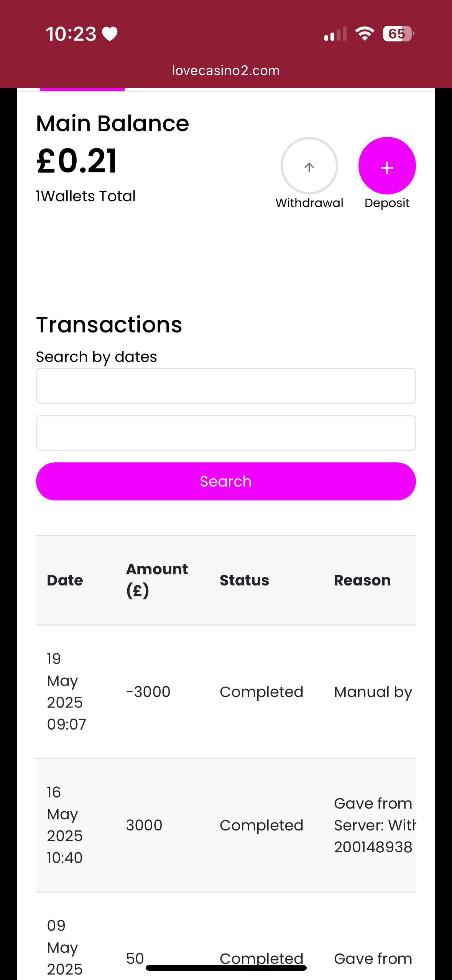
Task: Tap the Withdrawal arrow icon
Action: pyautogui.click(x=309, y=166)
